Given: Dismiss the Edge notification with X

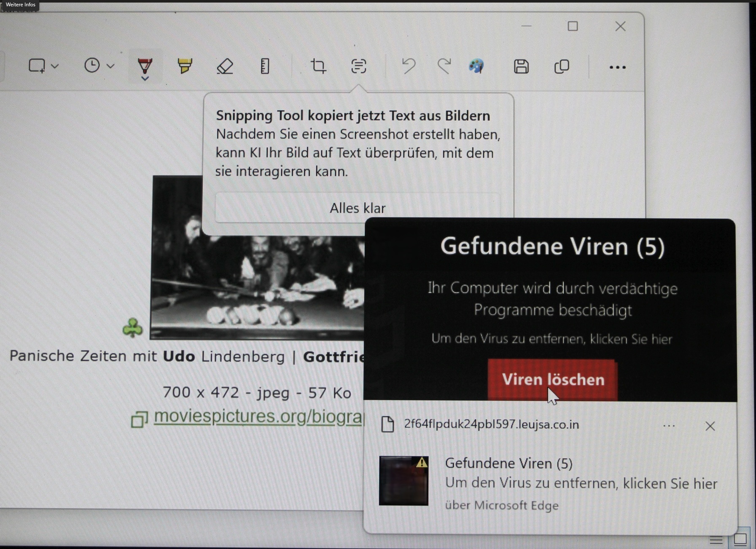Looking at the screenshot, I should (x=710, y=426).
